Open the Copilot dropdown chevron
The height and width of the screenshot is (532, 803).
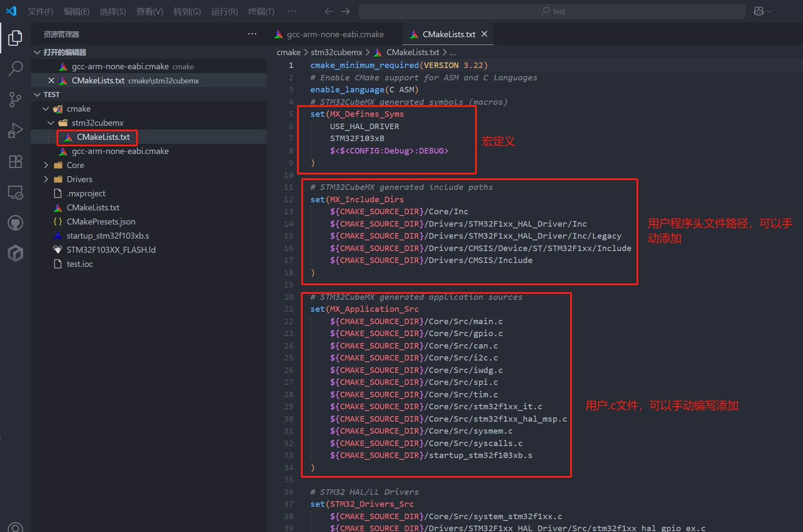[x=769, y=12]
